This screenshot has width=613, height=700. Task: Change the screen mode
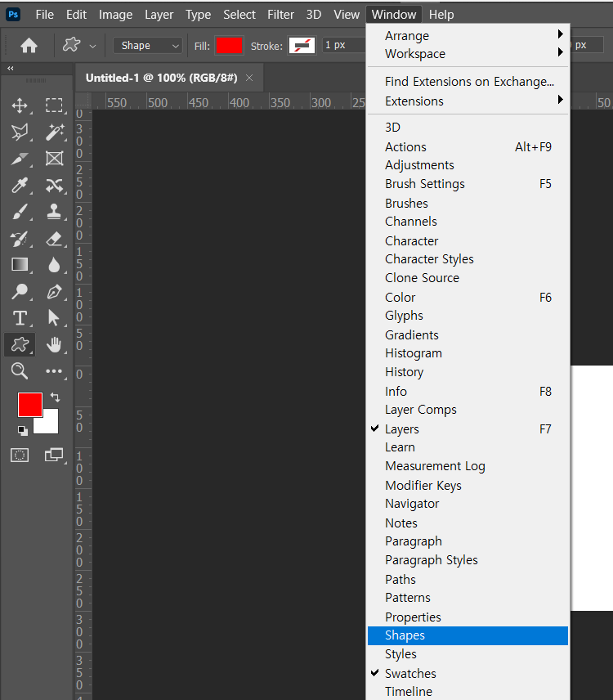[54, 455]
